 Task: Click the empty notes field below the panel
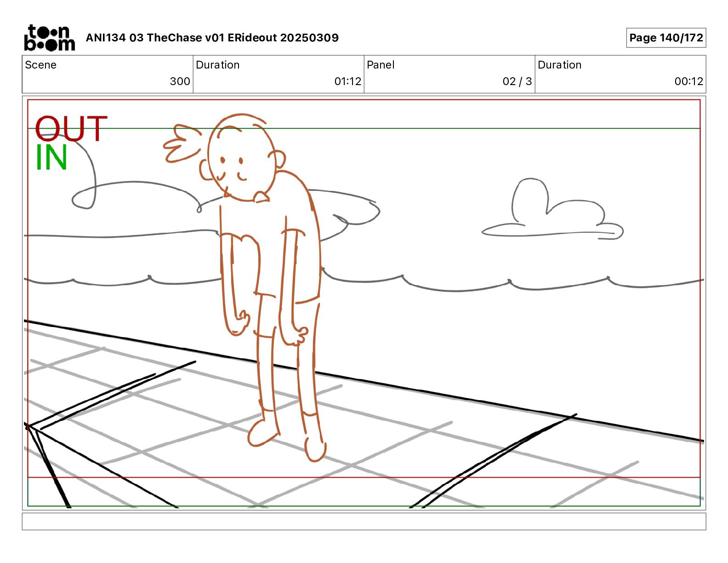(364, 522)
